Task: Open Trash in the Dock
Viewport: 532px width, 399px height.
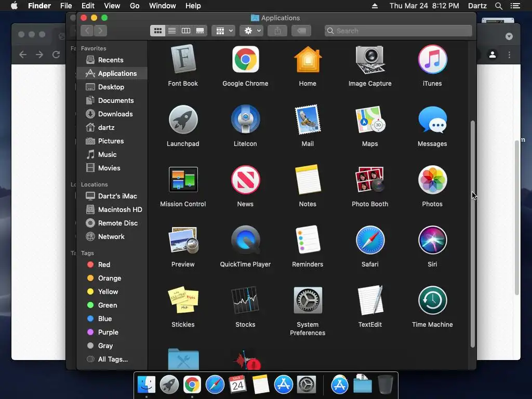Action: click(x=385, y=384)
